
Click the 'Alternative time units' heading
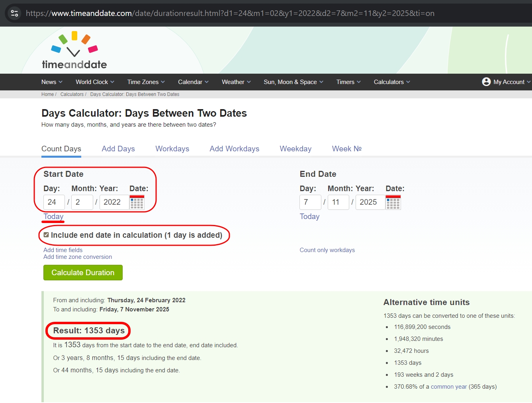(426, 302)
